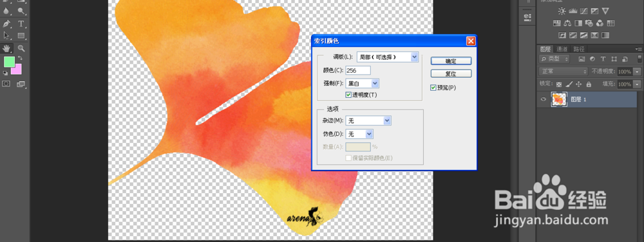Toggle lock image pixels brush
The height and width of the screenshot is (242, 644).
[569, 84]
